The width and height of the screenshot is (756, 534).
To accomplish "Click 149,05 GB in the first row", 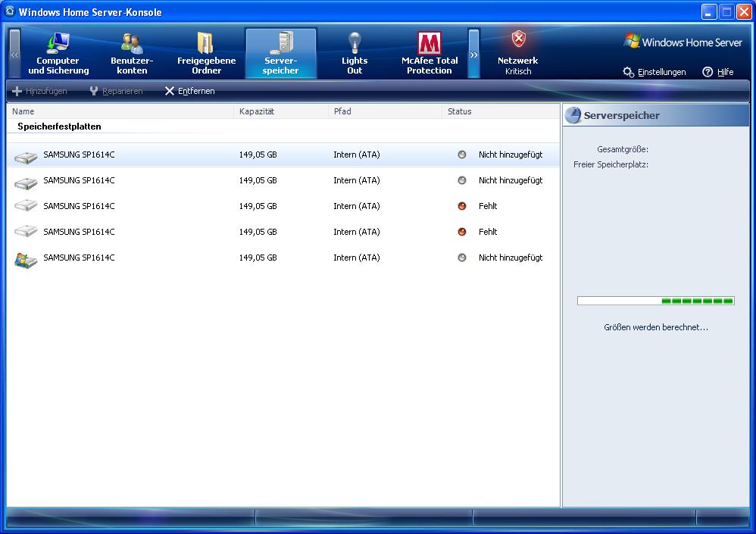I will click(258, 155).
